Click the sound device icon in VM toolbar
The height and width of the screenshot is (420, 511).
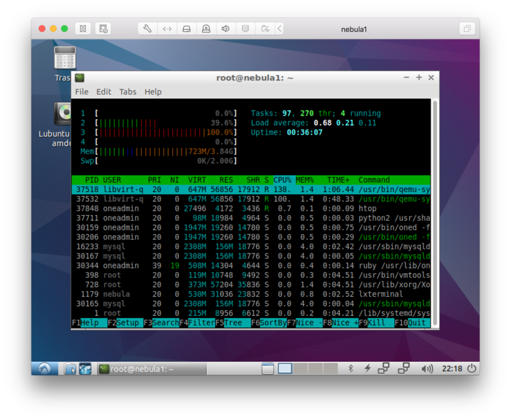(x=225, y=28)
